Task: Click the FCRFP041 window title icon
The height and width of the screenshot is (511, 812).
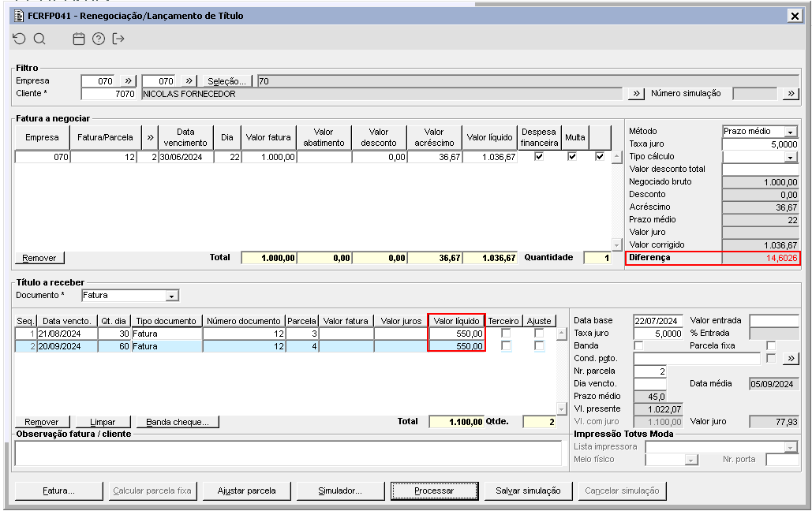Action: (x=19, y=16)
